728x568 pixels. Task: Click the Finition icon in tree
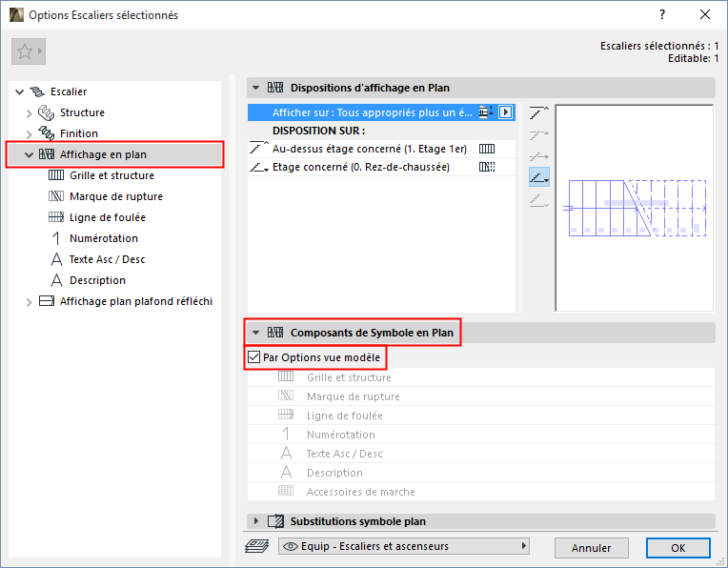click(46, 133)
